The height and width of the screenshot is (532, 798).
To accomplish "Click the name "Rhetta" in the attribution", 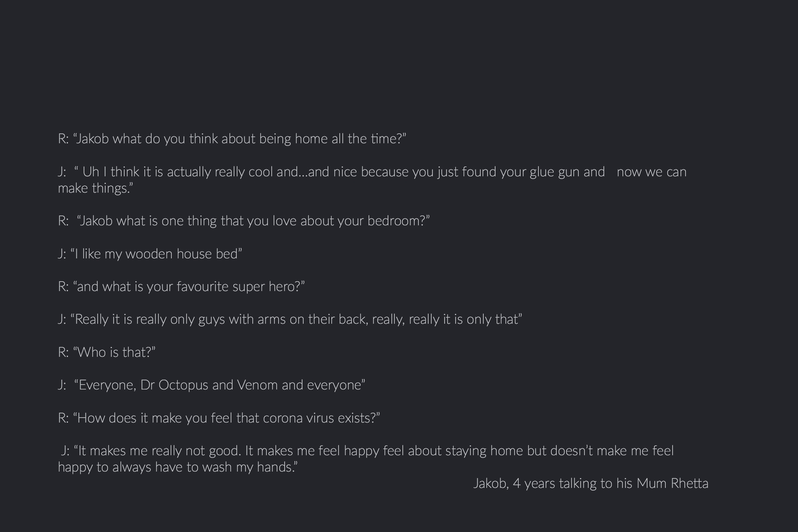I will (x=689, y=484).
